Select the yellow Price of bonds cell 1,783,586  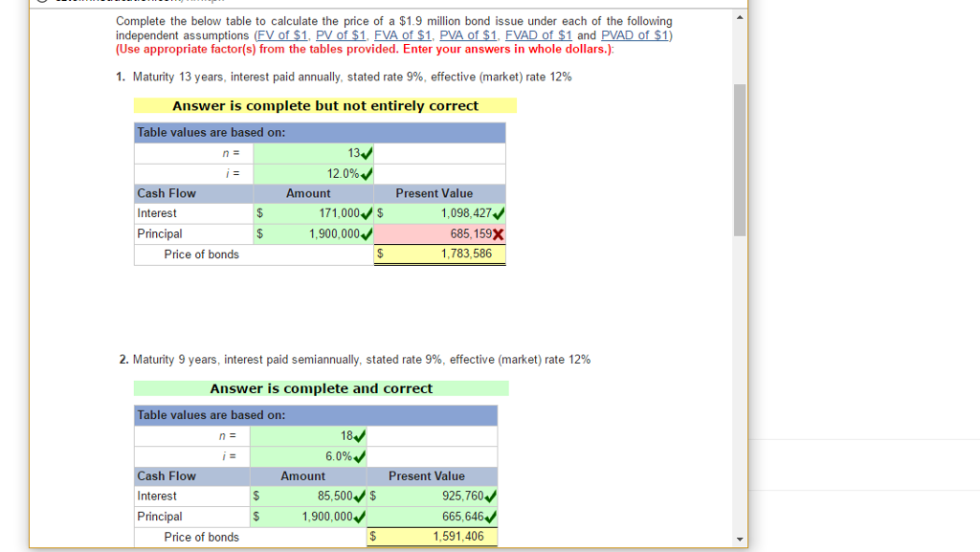pyautogui.click(x=439, y=254)
